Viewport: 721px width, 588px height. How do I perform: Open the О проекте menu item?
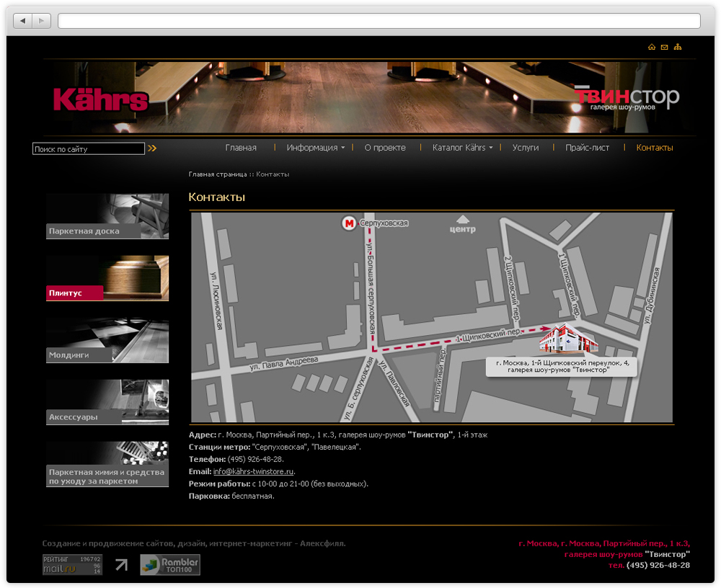pos(385,148)
